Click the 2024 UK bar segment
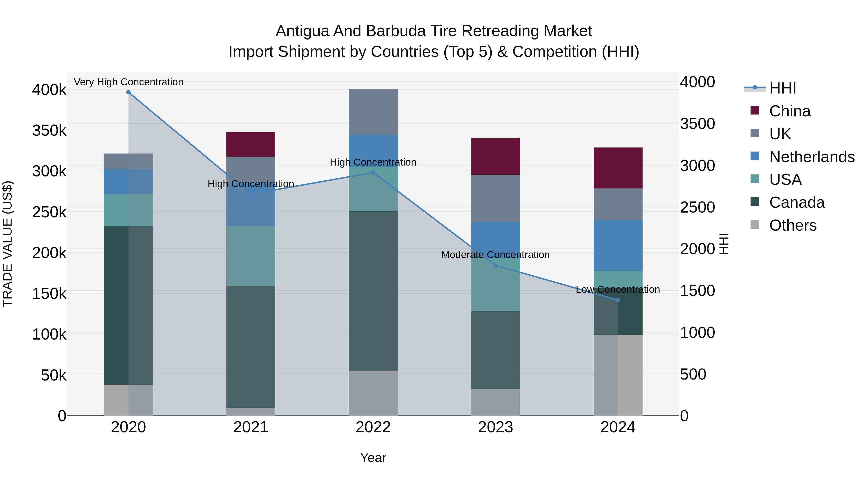 [618, 204]
